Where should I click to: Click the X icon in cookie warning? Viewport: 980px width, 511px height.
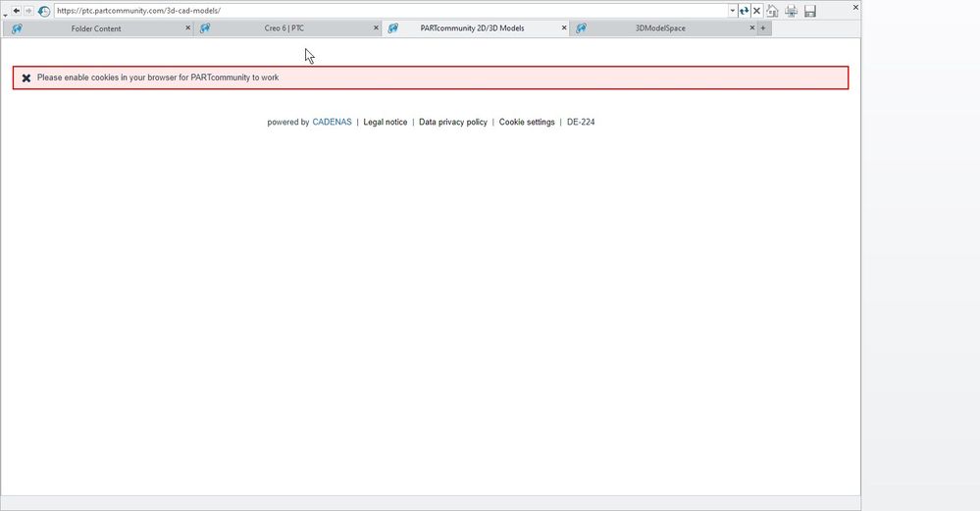tap(26, 78)
